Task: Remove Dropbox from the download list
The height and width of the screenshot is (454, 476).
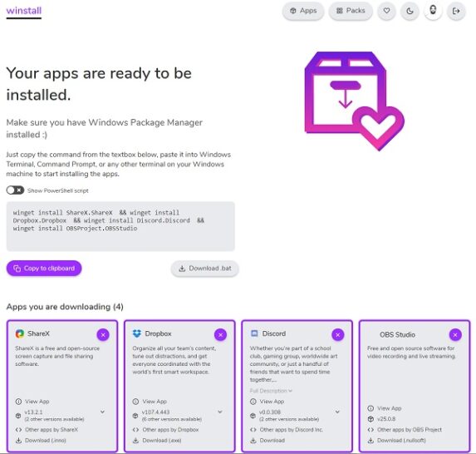Action: [x=220, y=335]
